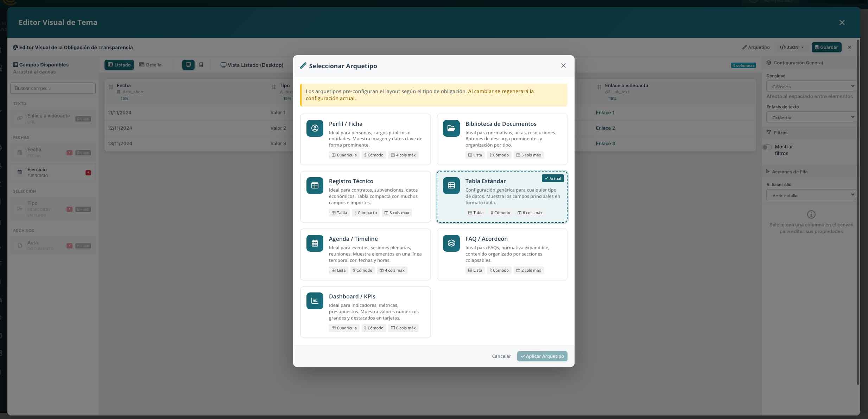Screen dimensions: 868x419
Task: Click the Dashboard / KPIs chart icon
Action: pos(315,301)
